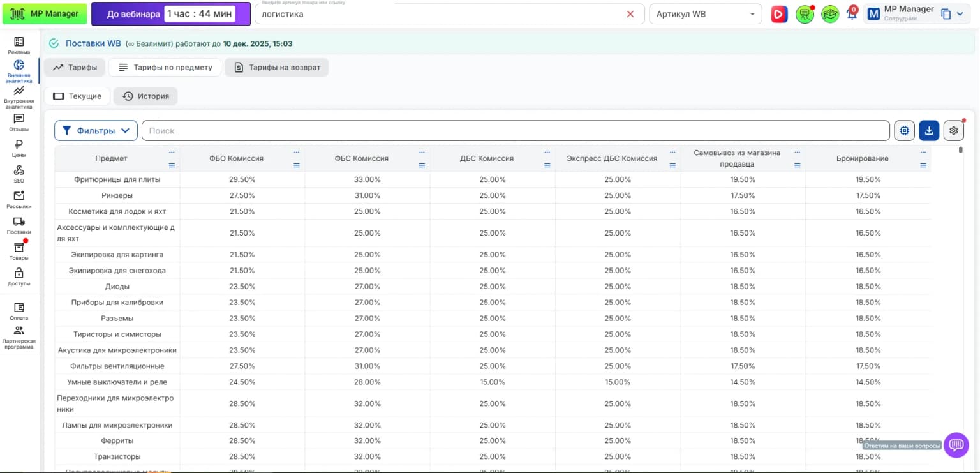980x473 pixels.
Task: Open three-dots menu of ДБС Комиссия column
Action: [547, 153]
